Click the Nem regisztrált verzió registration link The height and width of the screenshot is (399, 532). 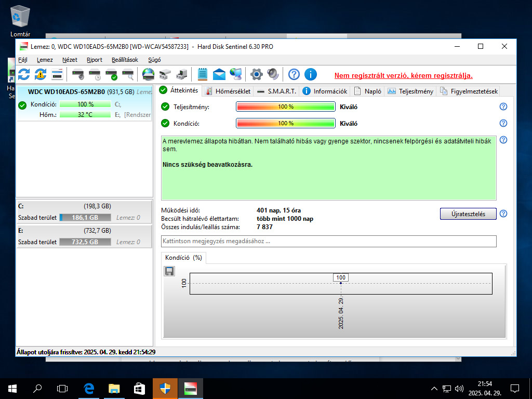pyautogui.click(x=403, y=75)
